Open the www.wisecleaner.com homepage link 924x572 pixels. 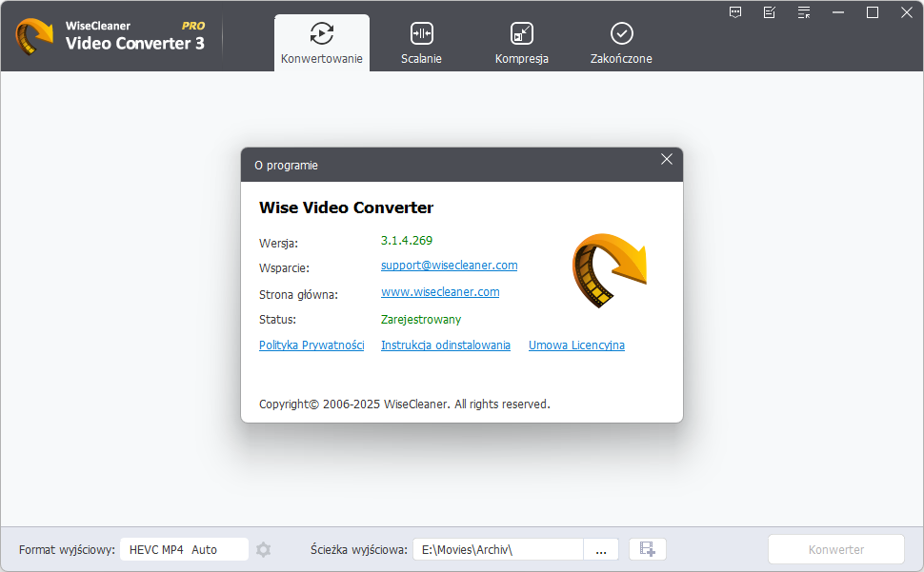click(x=440, y=292)
